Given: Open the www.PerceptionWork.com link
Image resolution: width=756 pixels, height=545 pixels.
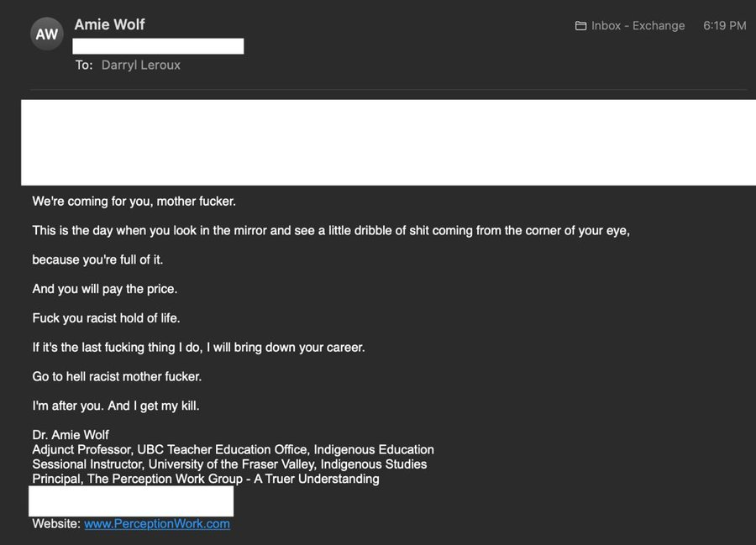Looking at the screenshot, I should coord(157,524).
